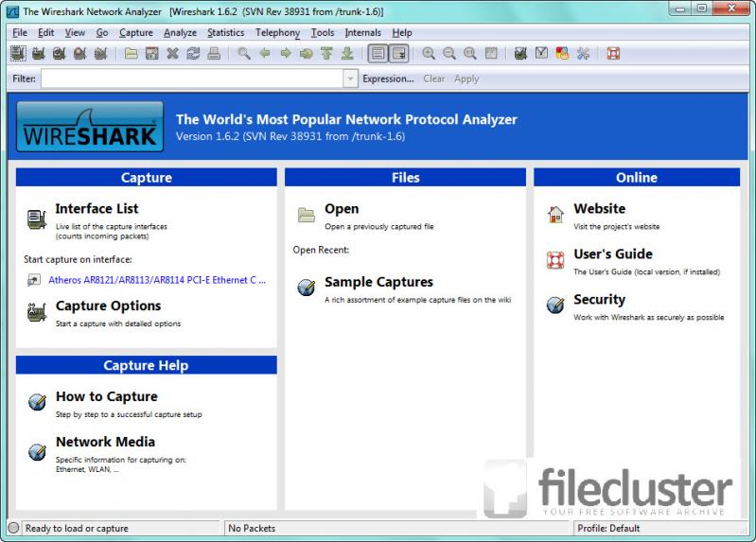Viewport: 756px width, 542px height.
Task: Click the Expression... button
Action: tap(388, 79)
